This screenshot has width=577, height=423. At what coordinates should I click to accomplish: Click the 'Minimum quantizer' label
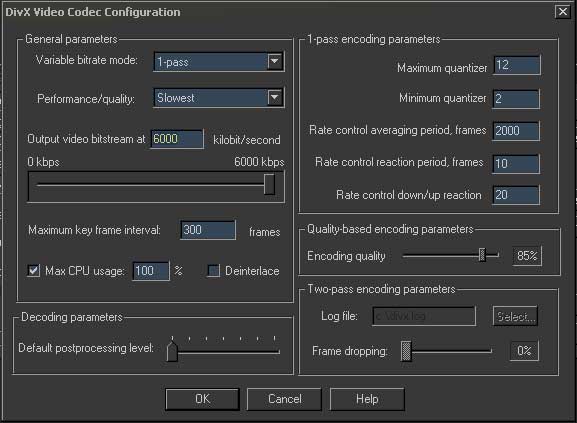443,98
